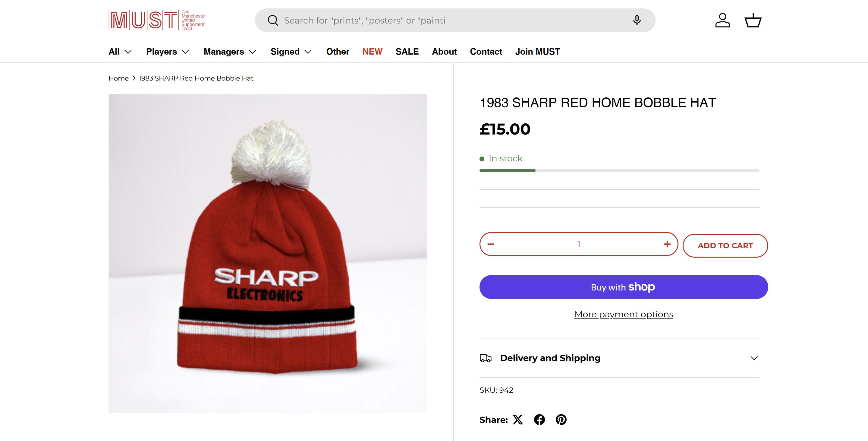This screenshot has width=868, height=441.
Task: Expand Delivery and Shipping section
Action: tap(619, 358)
